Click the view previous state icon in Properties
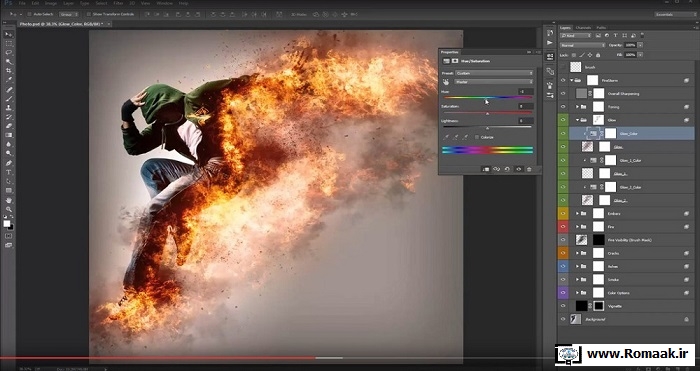 tap(496, 169)
